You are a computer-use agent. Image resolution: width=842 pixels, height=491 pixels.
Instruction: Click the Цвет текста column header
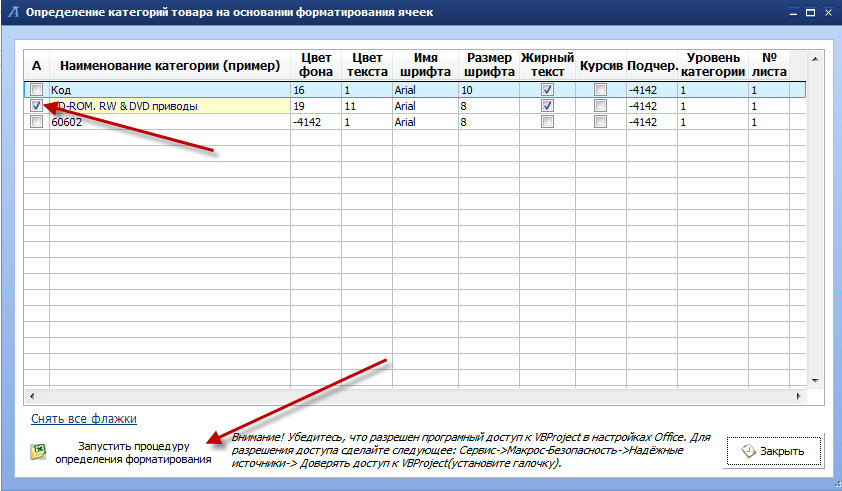367,66
